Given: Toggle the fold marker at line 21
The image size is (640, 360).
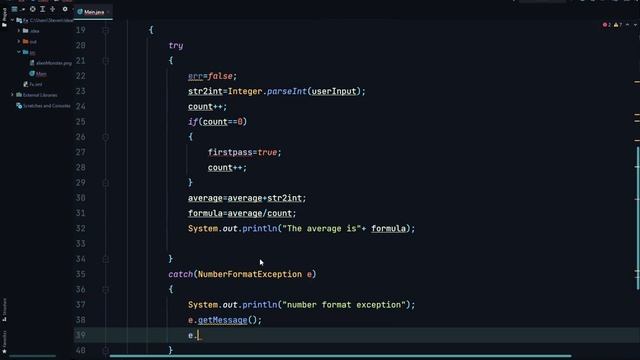Looking at the screenshot, I should click(x=106, y=60).
